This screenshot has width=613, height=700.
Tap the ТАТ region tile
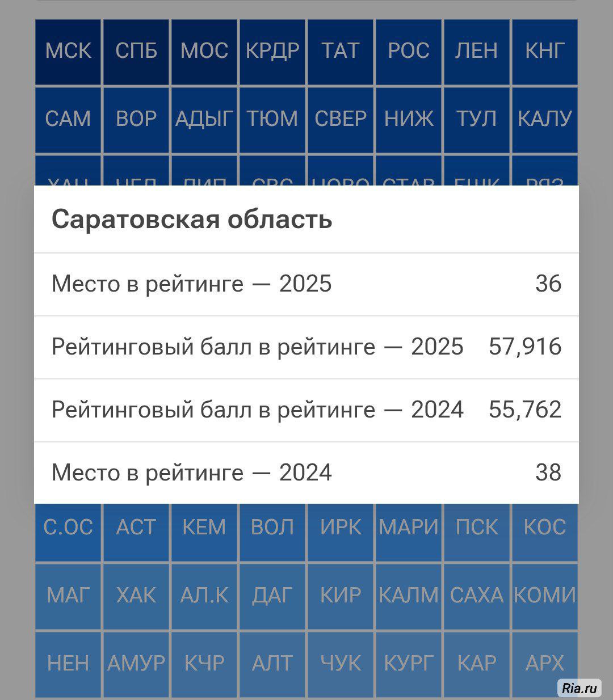[x=341, y=52]
